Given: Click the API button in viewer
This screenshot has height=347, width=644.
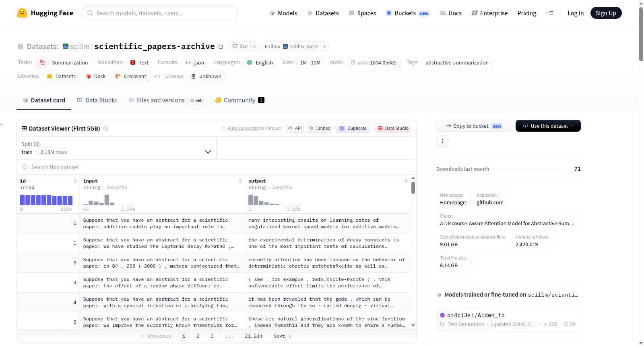Looking at the screenshot, I should tap(295, 128).
